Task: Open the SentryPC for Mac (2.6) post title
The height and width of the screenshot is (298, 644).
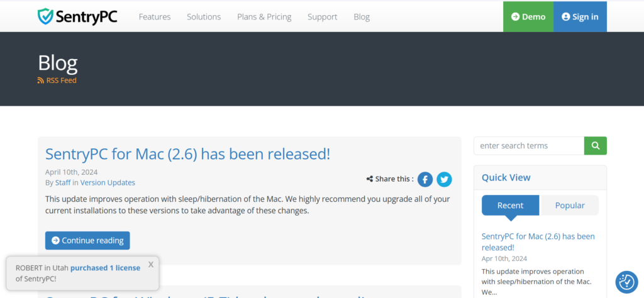Action: 187,154
